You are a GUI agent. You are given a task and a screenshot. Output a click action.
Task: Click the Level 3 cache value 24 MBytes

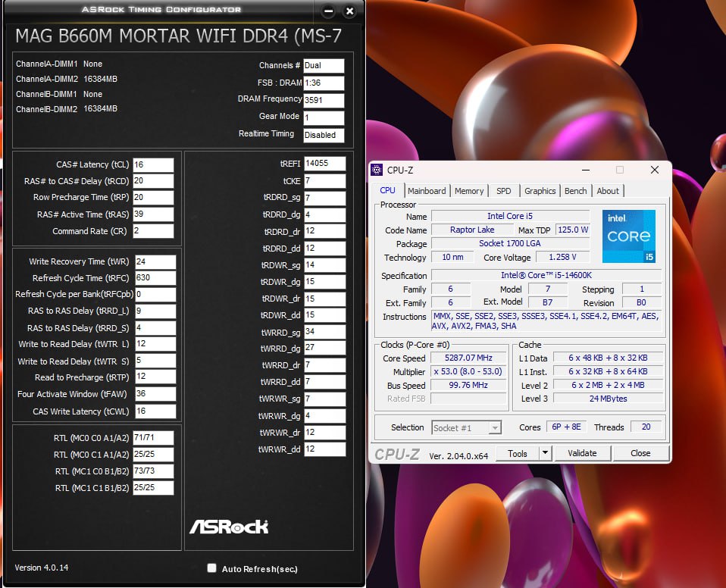(608, 398)
